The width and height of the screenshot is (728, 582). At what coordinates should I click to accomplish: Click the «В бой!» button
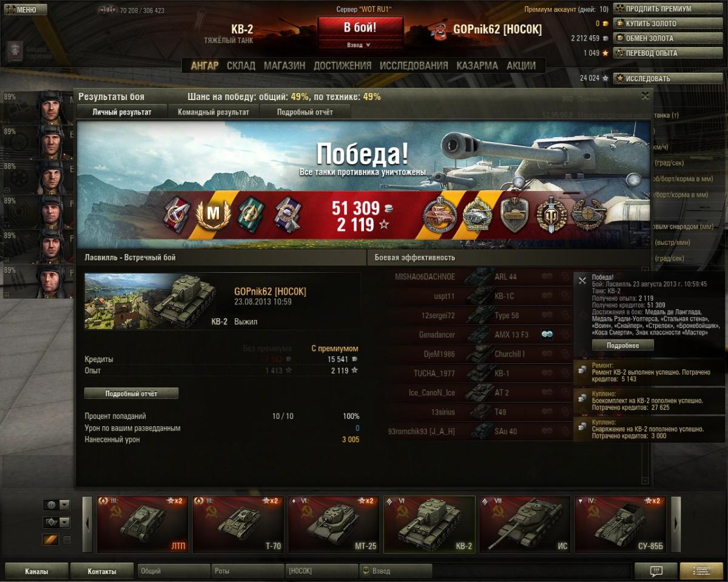pos(360,28)
